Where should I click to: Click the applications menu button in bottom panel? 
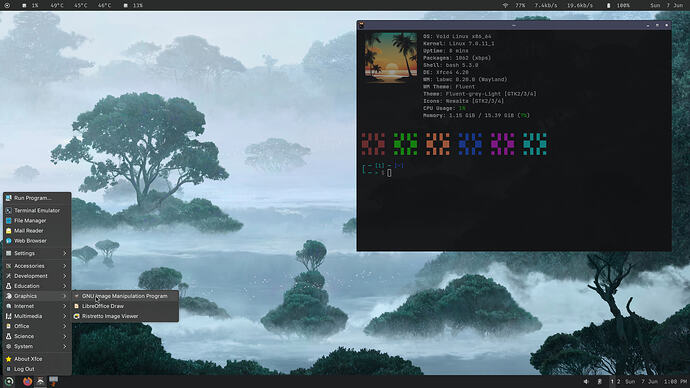[9, 381]
